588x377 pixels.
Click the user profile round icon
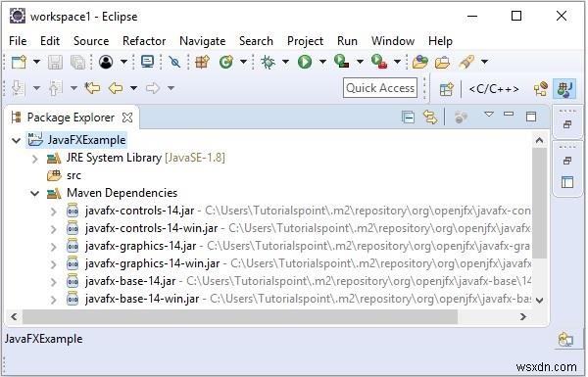[x=106, y=62]
